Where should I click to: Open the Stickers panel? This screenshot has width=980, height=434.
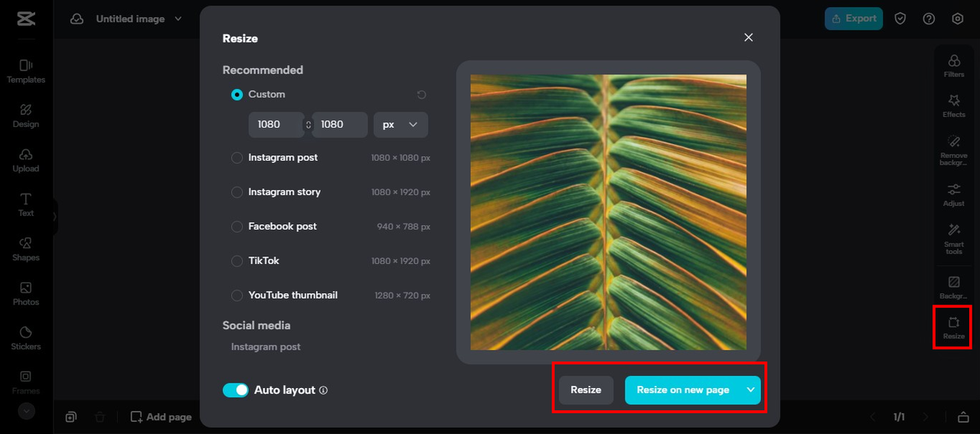pos(25,338)
